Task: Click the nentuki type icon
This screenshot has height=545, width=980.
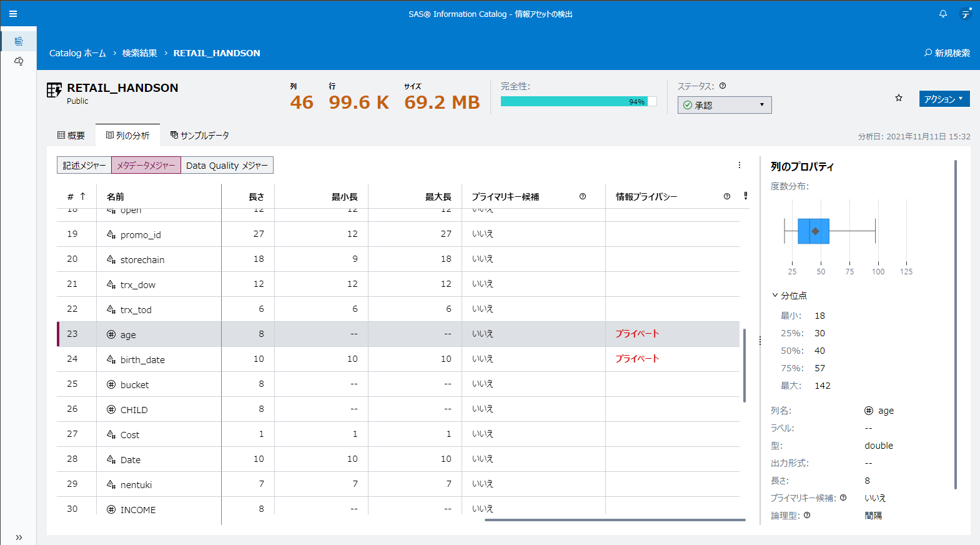Action: pos(111,484)
